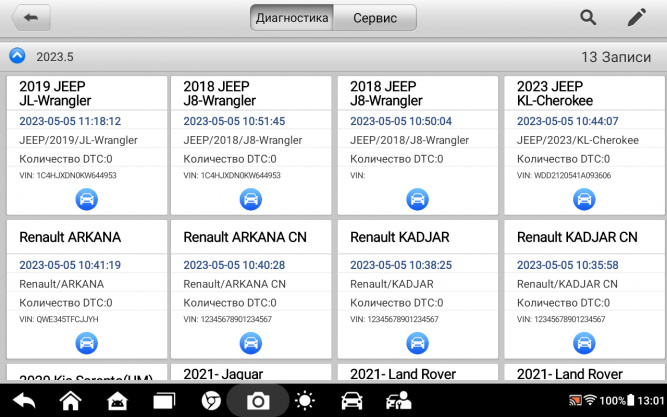Show recent apps overview
667x417 pixels.
pyautogui.click(x=164, y=401)
